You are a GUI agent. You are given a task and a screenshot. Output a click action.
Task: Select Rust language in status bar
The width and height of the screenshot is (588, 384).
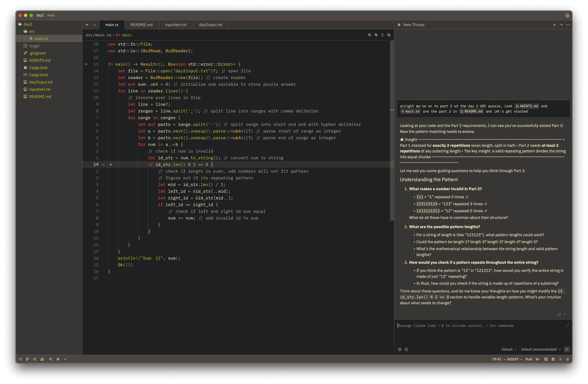point(529,359)
